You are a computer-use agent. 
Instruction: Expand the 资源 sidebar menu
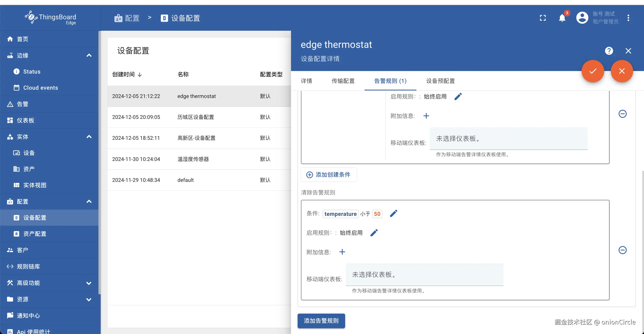click(x=89, y=299)
